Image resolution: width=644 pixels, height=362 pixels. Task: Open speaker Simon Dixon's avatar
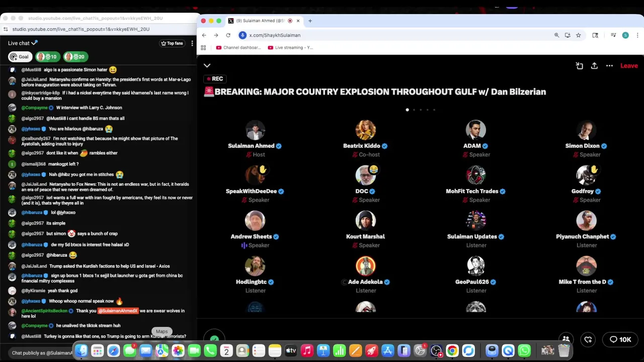click(x=586, y=130)
